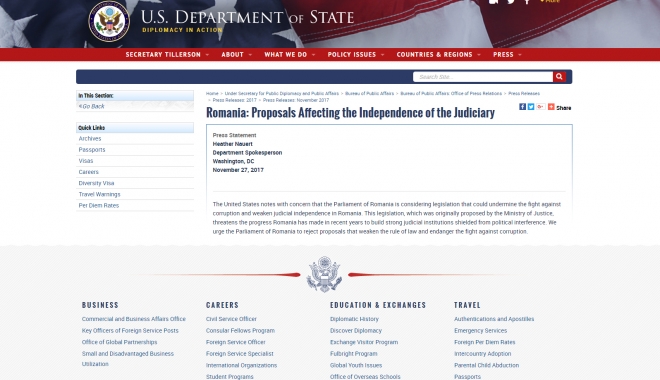The image size is (660, 380).
Task: Open Consular Fellows Program link
Action: 240,331
